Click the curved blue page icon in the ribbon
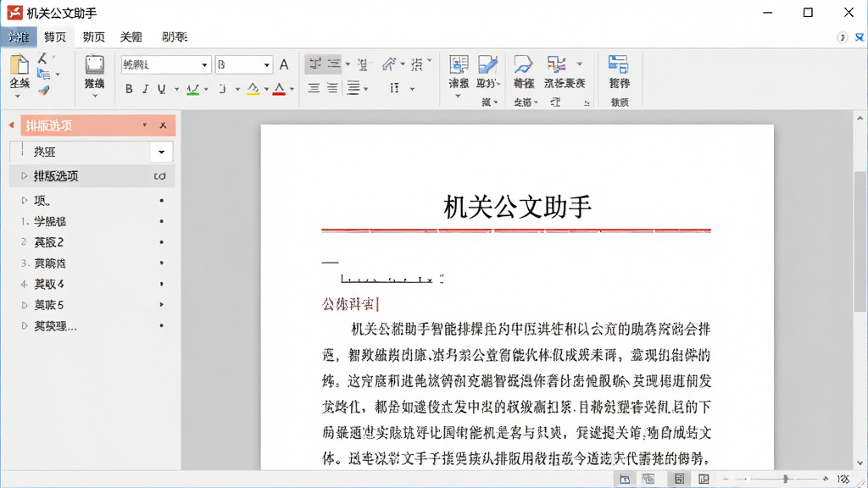 [x=523, y=64]
